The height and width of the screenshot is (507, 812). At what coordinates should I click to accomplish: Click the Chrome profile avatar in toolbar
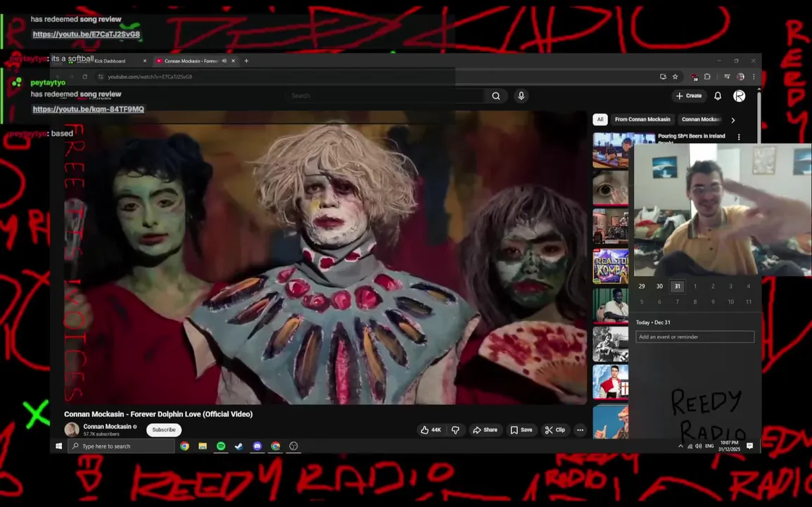click(740, 77)
